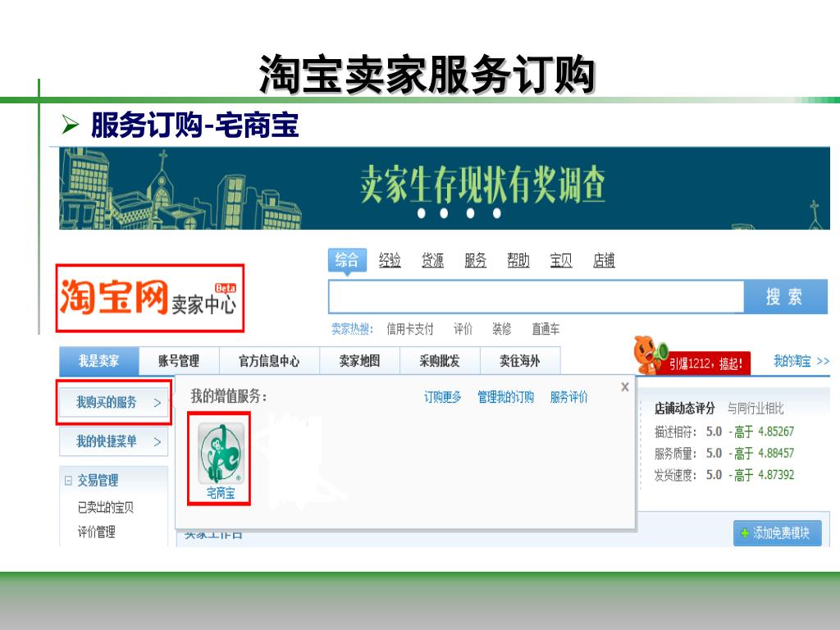This screenshot has height=630, width=840.
Task: Collapse the 交易管理 tree section
Action: (x=68, y=481)
